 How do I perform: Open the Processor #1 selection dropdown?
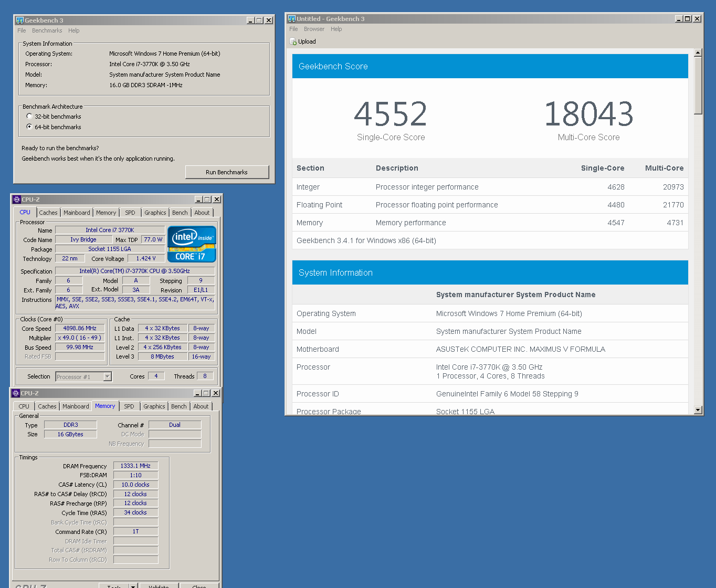107,376
